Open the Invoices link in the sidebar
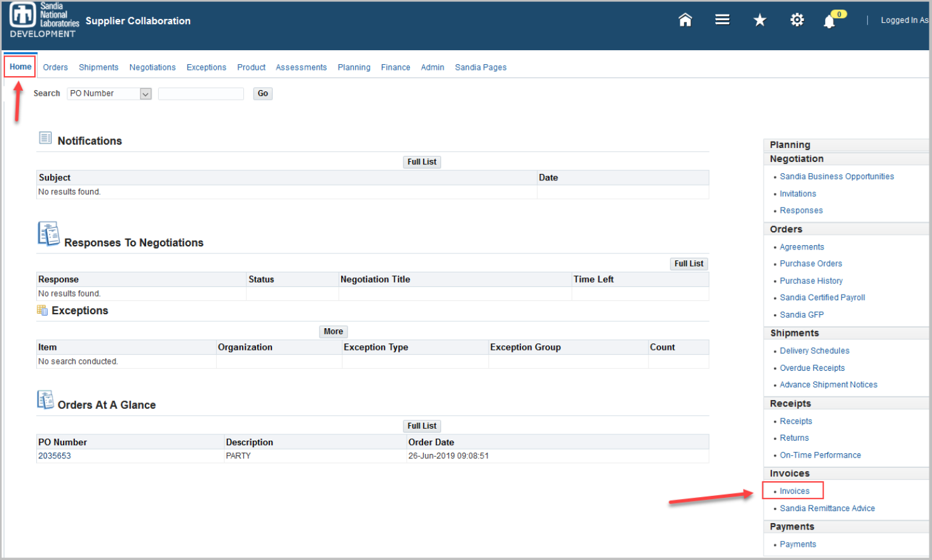This screenshot has width=932, height=560. click(794, 490)
